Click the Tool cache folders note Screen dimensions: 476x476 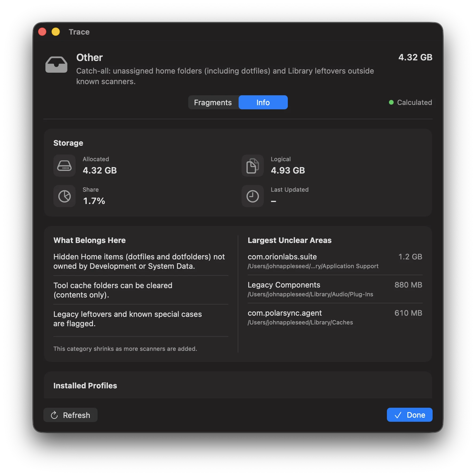point(113,290)
